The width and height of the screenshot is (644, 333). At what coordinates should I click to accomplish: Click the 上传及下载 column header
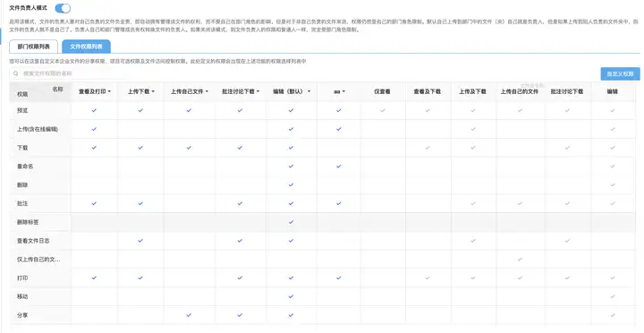pyautogui.click(x=473, y=91)
